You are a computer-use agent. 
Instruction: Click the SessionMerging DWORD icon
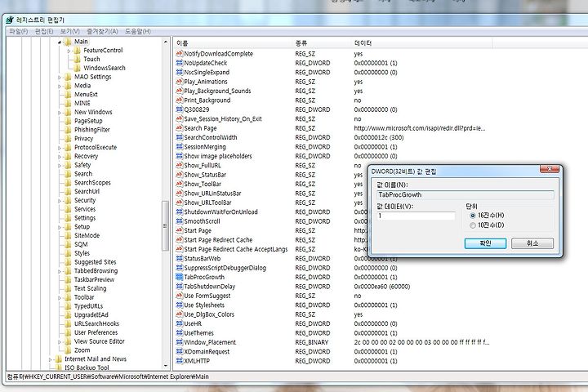click(179, 147)
